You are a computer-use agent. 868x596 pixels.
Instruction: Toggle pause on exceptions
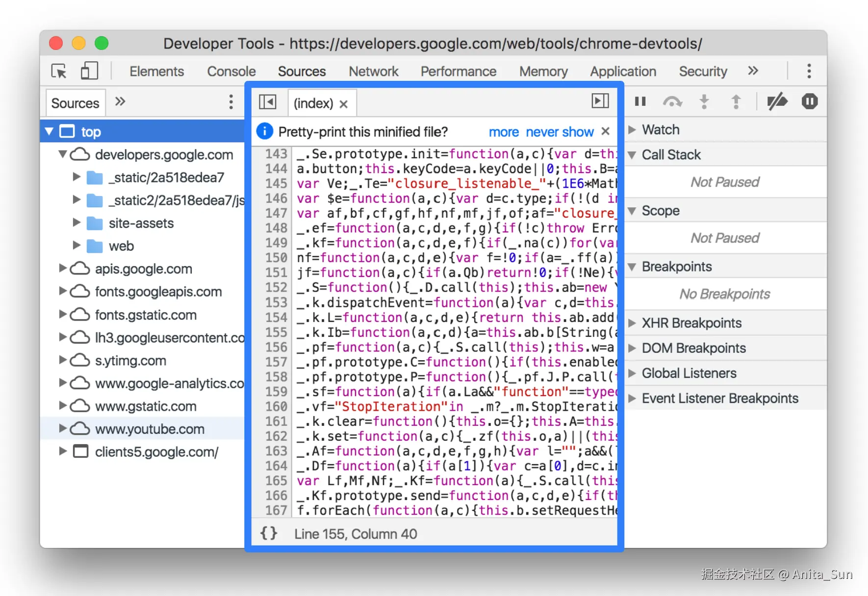(x=810, y=101)
